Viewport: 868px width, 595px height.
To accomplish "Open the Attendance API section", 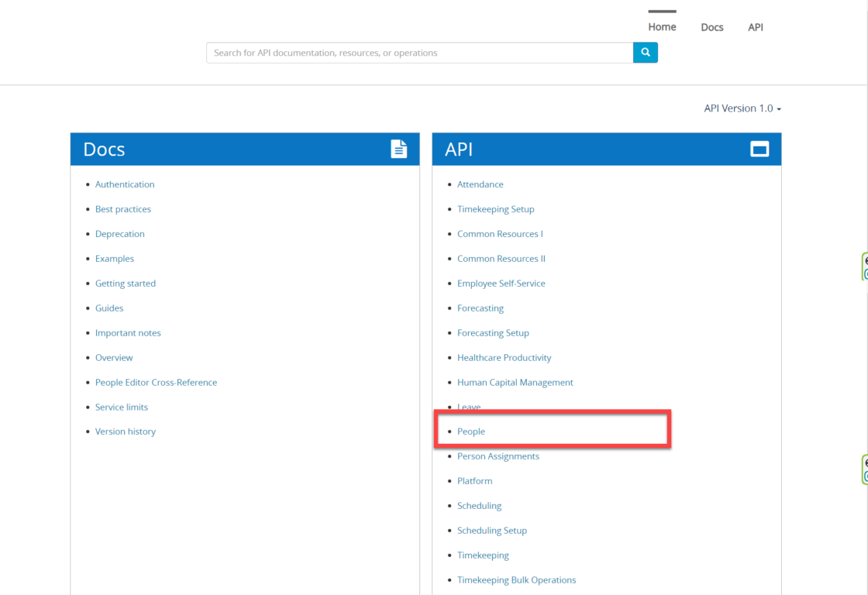I will click(x=480, y=184).
